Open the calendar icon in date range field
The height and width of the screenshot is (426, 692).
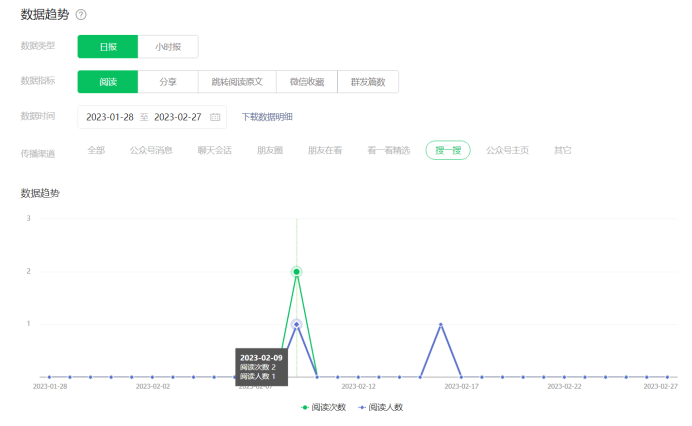(x=215, y=117)
